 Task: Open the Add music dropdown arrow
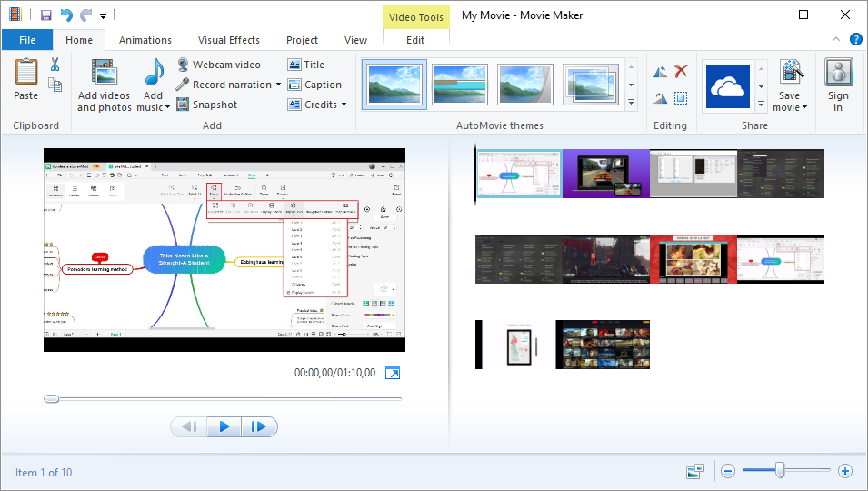tap(167, 107)
